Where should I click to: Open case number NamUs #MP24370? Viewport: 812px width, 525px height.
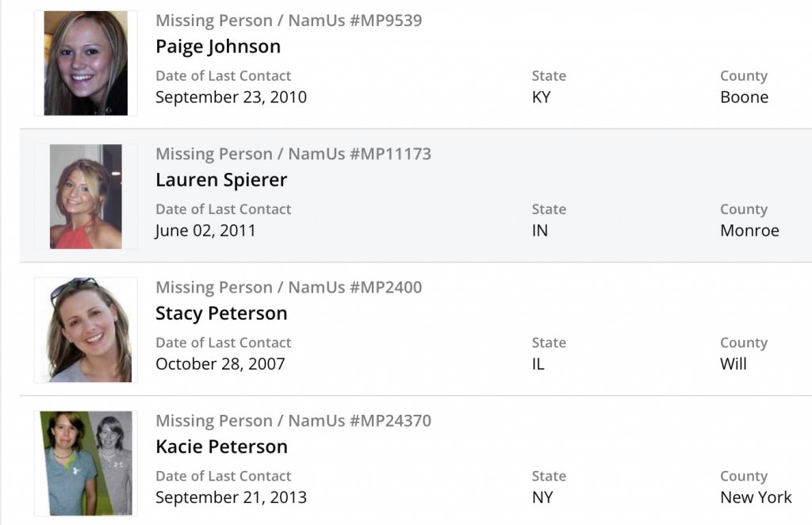click(x=359, y=420)
